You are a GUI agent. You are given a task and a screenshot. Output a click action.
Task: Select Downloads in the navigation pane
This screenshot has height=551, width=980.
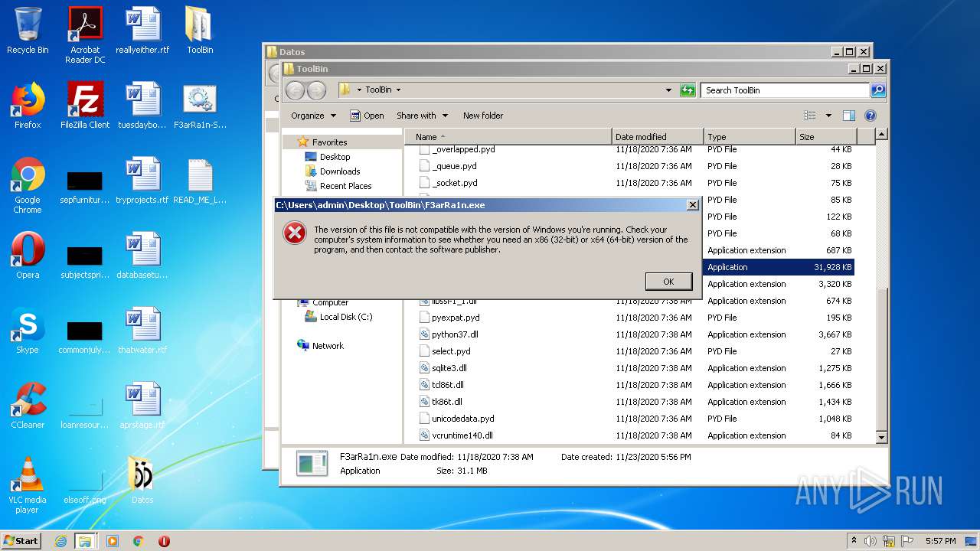pos(340,171)
